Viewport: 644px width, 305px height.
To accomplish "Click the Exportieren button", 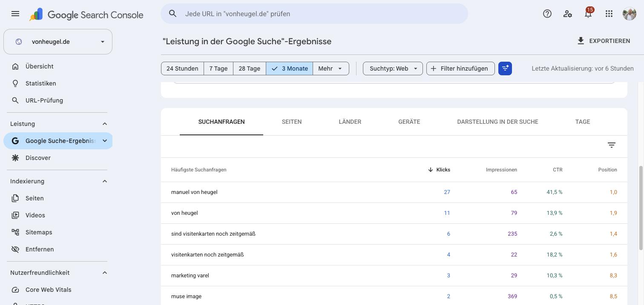I will 604,41.
